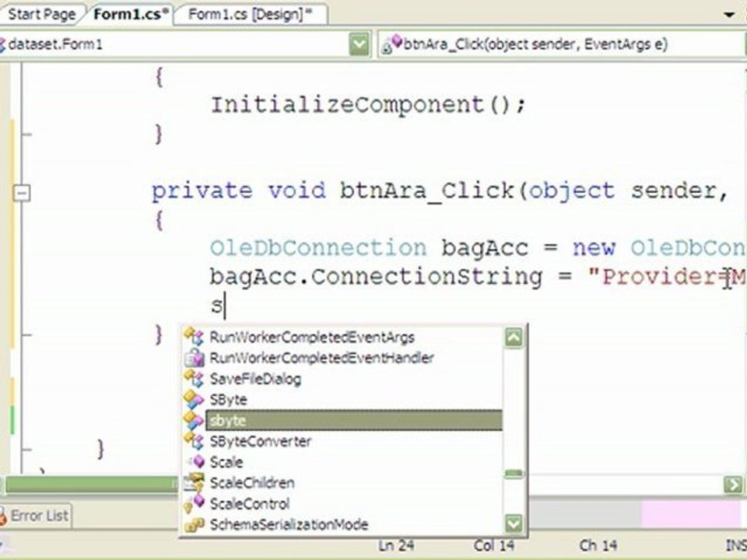Click Ch 14 in the status bar
Viewport: 747px width, 560px height.
598,546
